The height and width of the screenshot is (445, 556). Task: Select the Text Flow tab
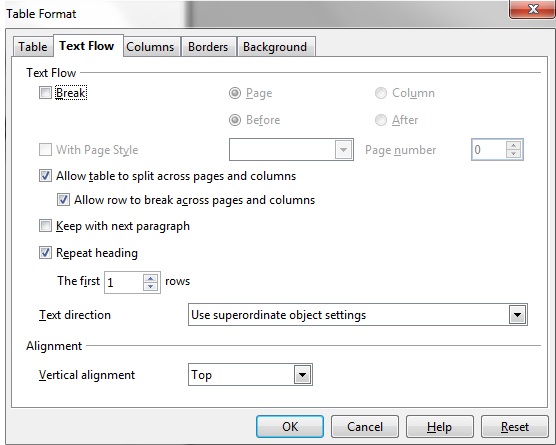click(x=87, y=46)
